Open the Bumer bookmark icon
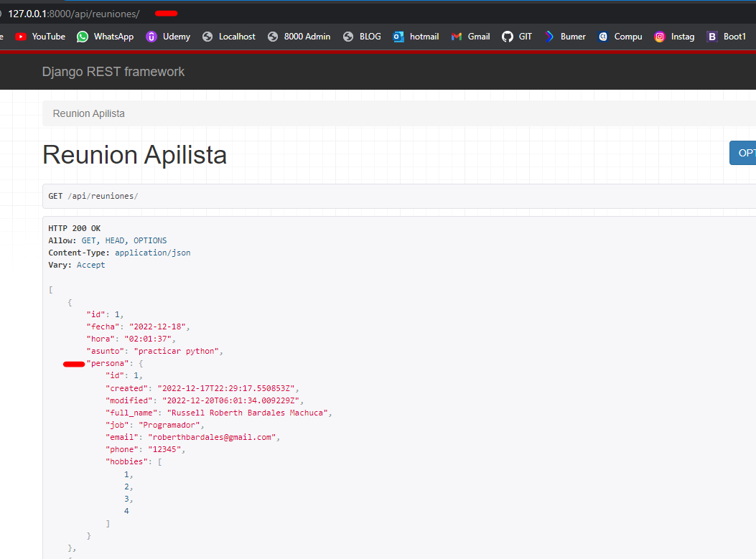The width and height of the screenshot is (756, 559). coord(549,37)
